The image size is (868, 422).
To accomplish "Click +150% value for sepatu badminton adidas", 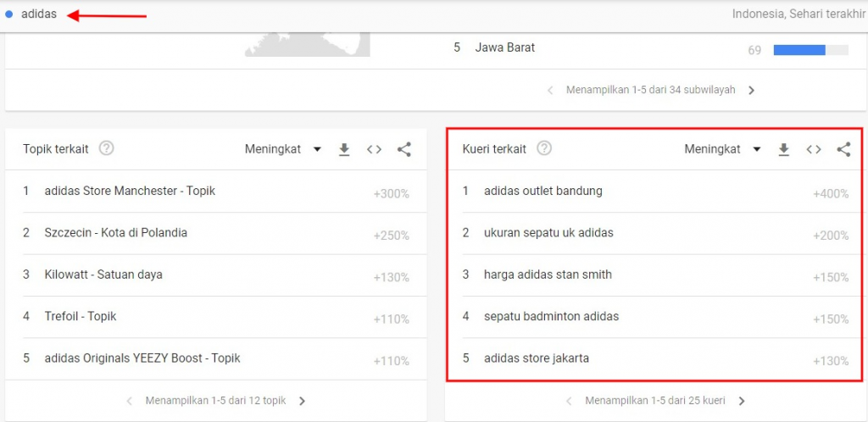I will pos(831,319).
